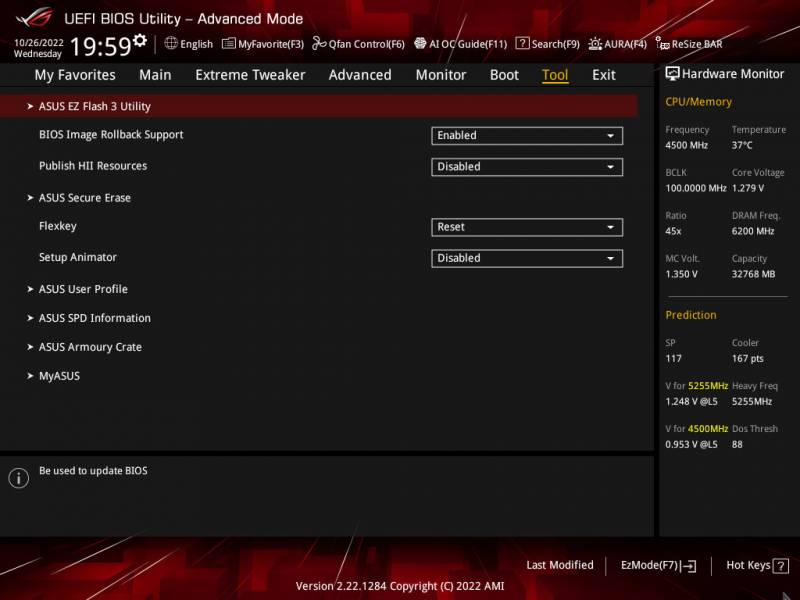This screenshot has width=800, height=600.
Task: Select the Tool tab
Action: [555, 75]
